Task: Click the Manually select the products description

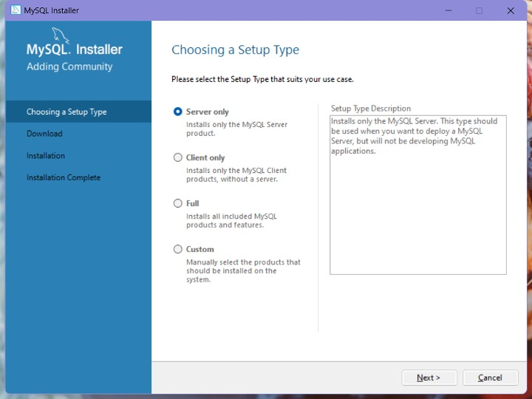Action: 243,270
